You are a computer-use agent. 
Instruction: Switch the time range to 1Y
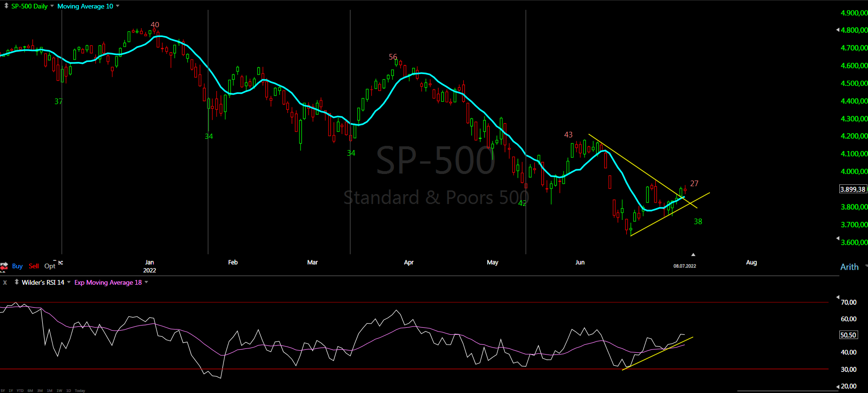coord(11,391)
